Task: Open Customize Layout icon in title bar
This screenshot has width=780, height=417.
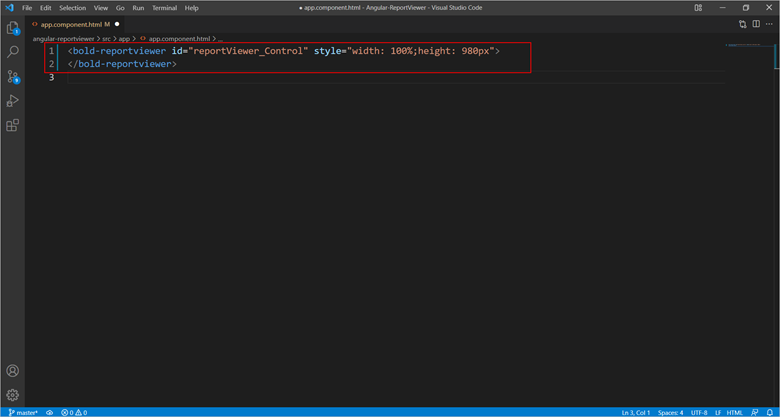Action: click(x=698, y=7)
